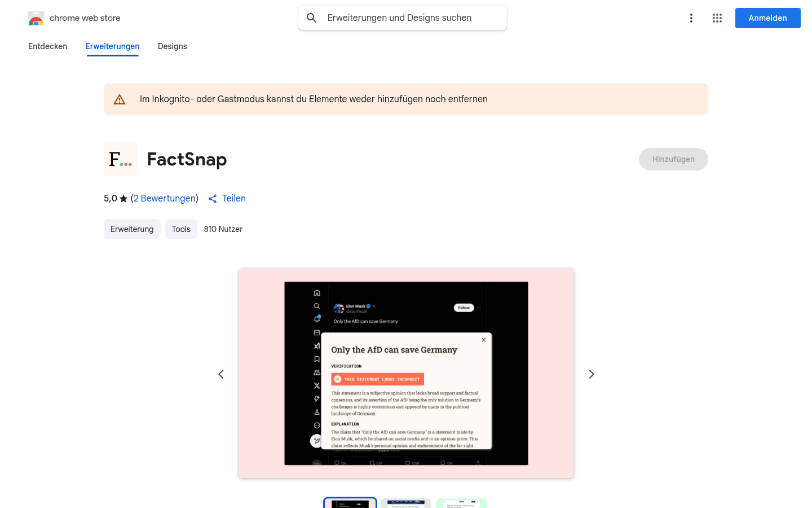Open the 2 Bewertungen reviews link
Viewport: 812px width, 508px height.
(165, 199)
